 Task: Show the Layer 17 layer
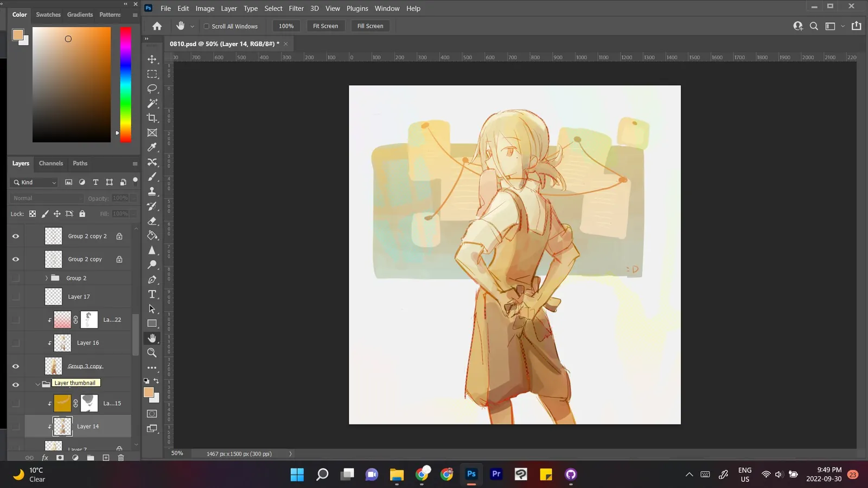(x=16, y=297)
